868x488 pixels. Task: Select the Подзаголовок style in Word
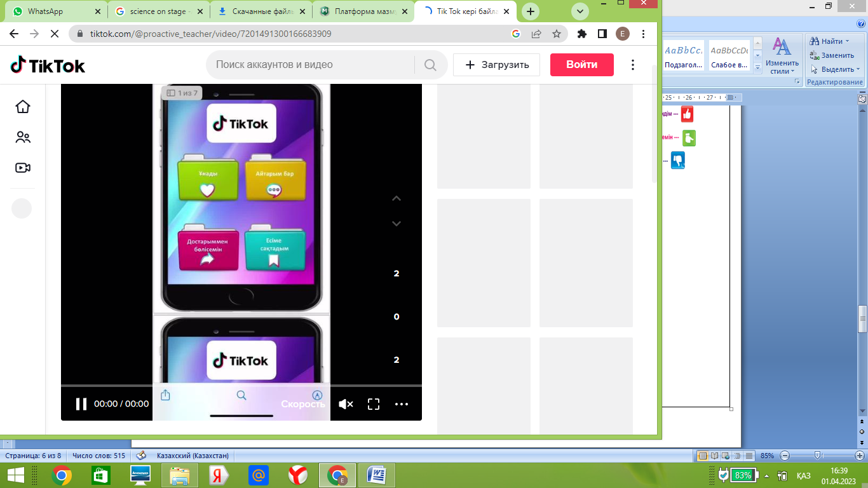[683, 56]
